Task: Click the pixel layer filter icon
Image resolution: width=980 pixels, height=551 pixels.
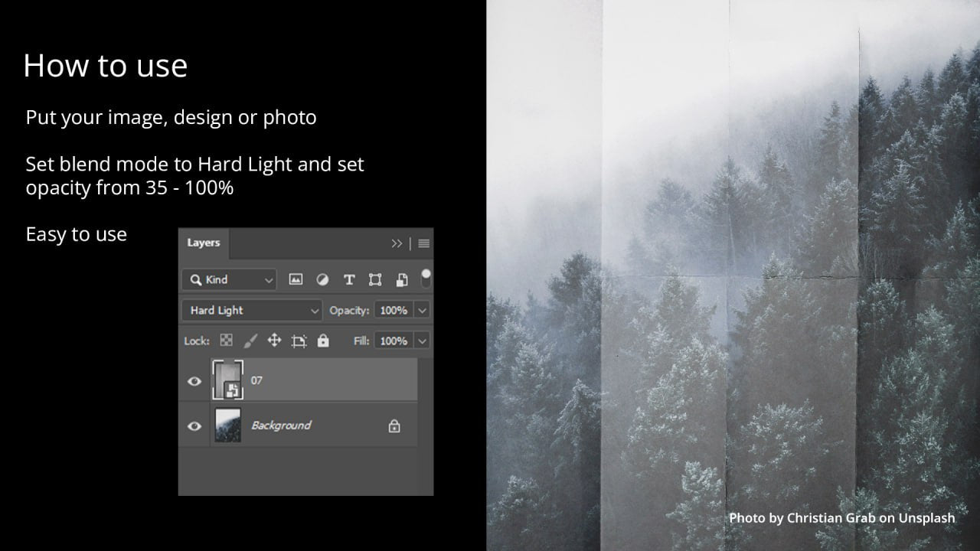Action: (x=296, y=280)
